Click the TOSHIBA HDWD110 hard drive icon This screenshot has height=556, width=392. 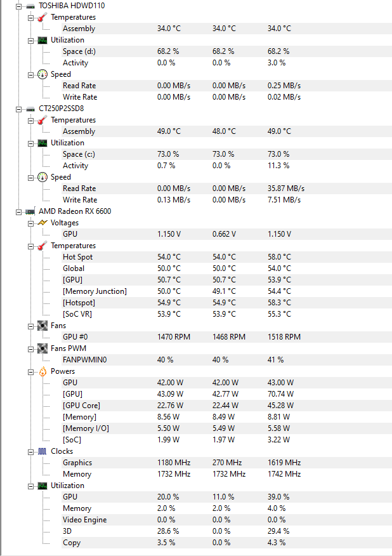click(30, 6)
